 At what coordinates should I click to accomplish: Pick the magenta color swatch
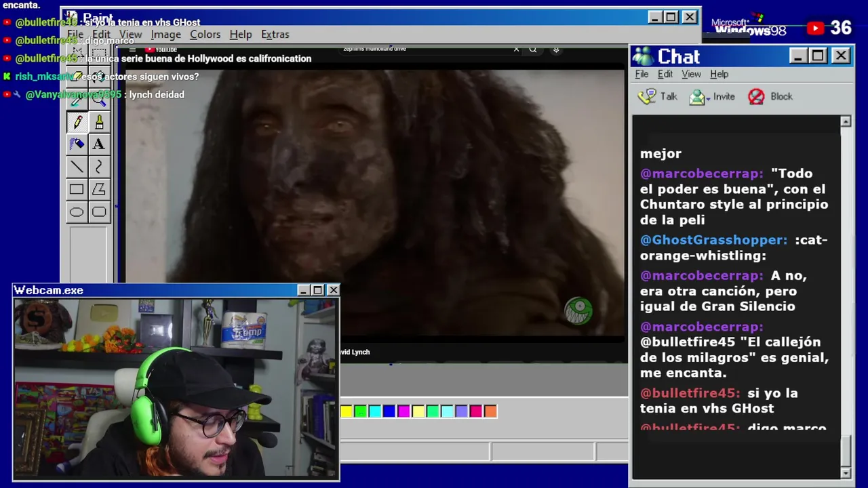pyautogui.click(x=403, y=411)
